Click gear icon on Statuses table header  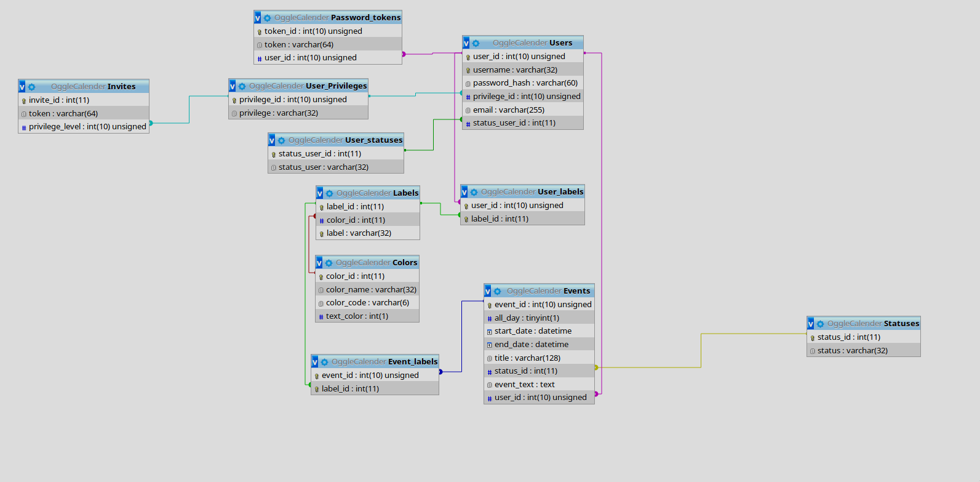[820, 324]
